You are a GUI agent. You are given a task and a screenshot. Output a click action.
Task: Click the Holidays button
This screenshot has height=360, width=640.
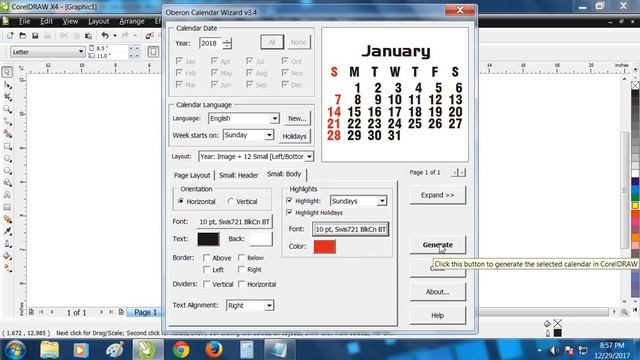pyautogui.click(x=294, y=136)
